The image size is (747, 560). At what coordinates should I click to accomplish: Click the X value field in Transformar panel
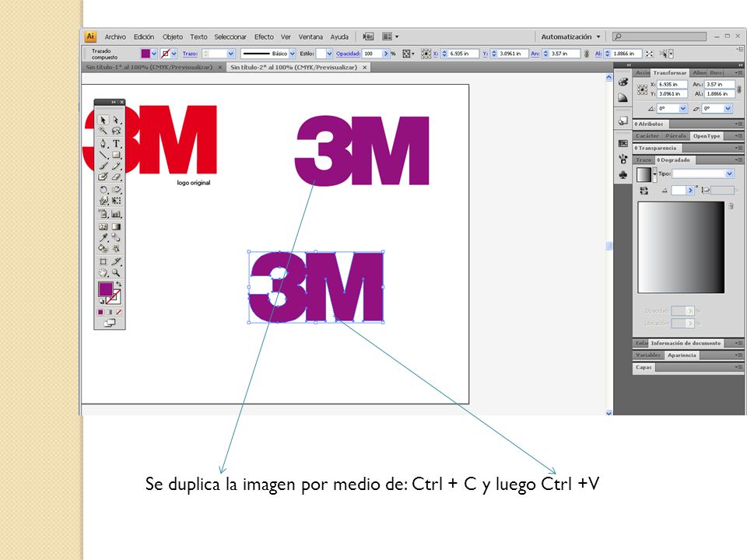point(672,84)
